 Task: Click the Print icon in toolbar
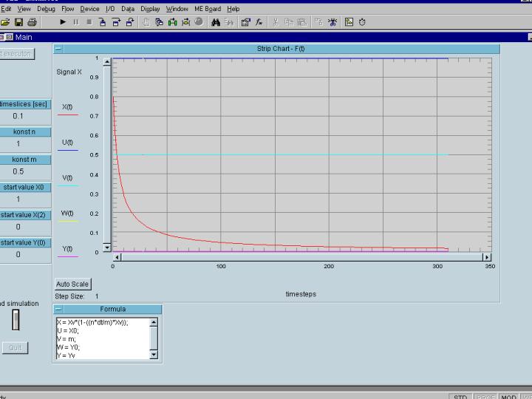click(x=32, y=22)
